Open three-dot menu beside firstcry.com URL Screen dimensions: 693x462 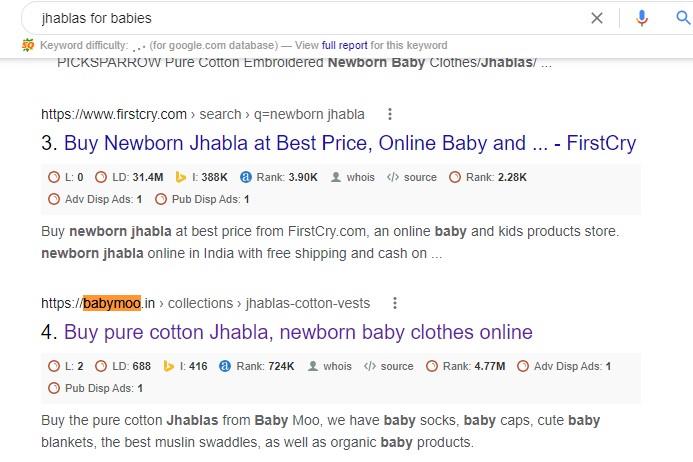pyautogui.click(x=390, y=114)
